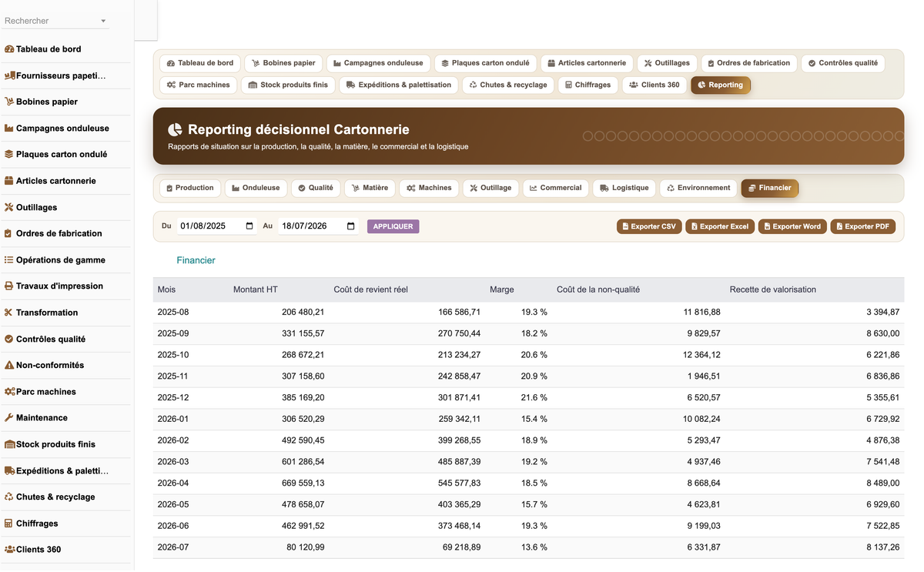924x572 pixels.
Task: Click the Articles cartonnerie sidebar icon
Action: [9, 181]
